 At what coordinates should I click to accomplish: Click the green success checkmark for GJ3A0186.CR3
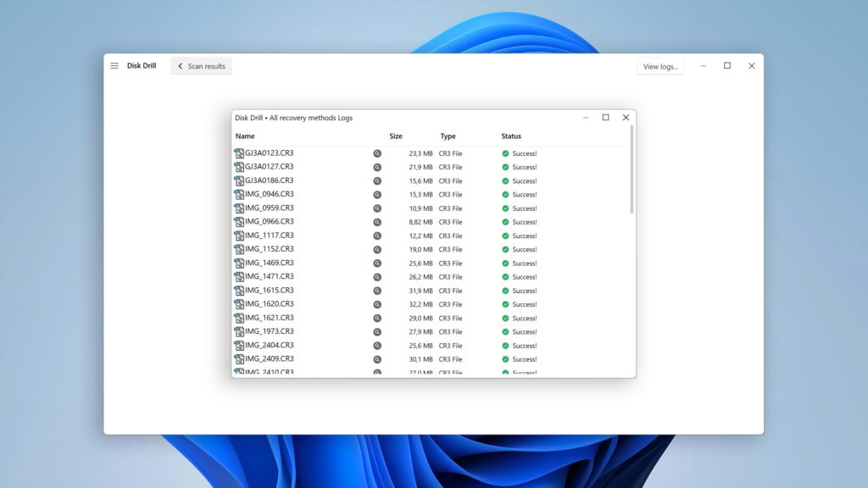[x=507, y=180]
